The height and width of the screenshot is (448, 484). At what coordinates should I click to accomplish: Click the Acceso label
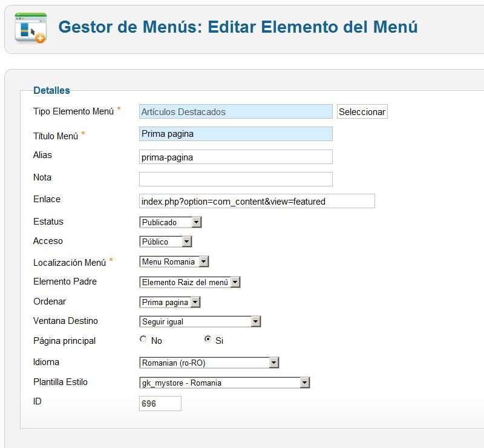[x=48, y=241]
